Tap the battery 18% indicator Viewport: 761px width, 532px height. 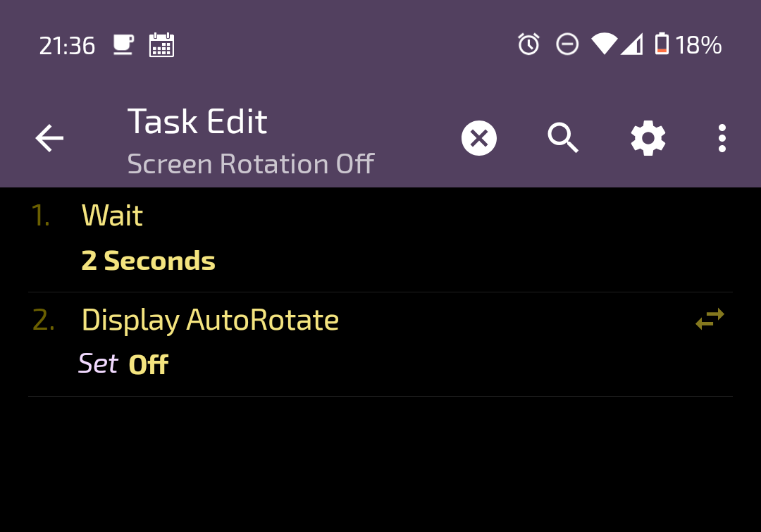click(688, 44)
